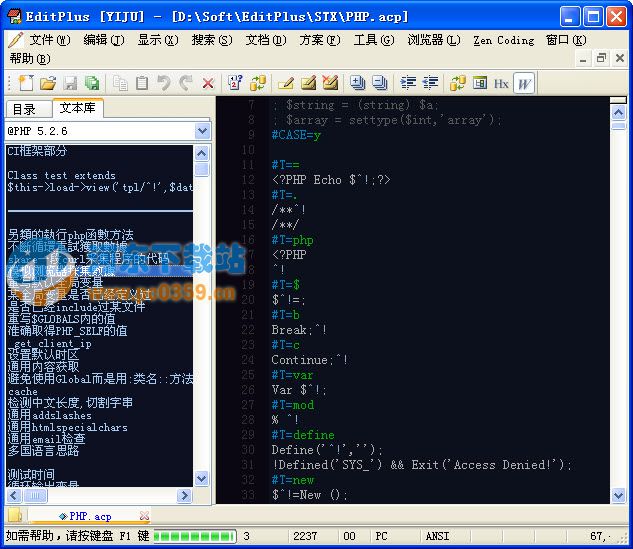Toggle the W word wrap button
This screenshot has height=549, width=633.
[x=524, y=83]
